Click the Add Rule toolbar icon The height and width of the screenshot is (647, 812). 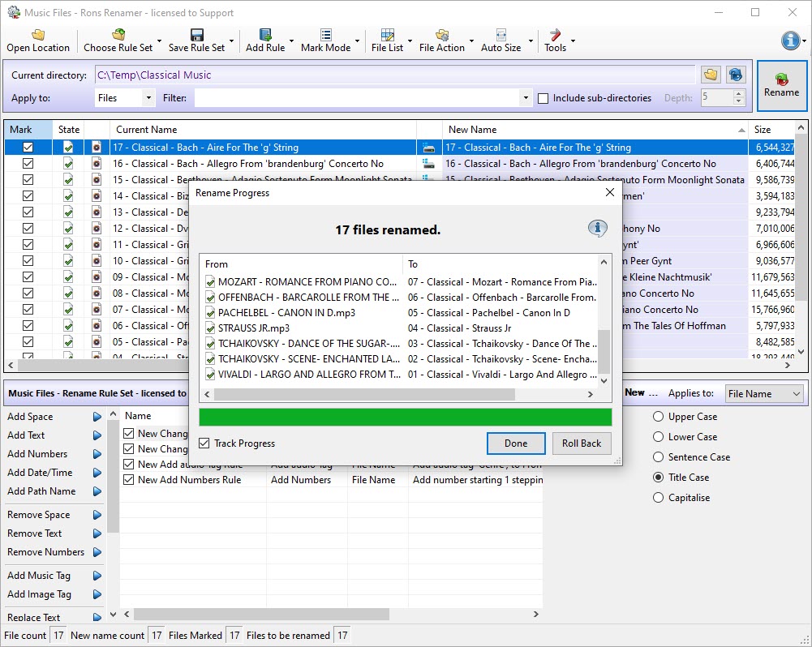pos(265,35)
